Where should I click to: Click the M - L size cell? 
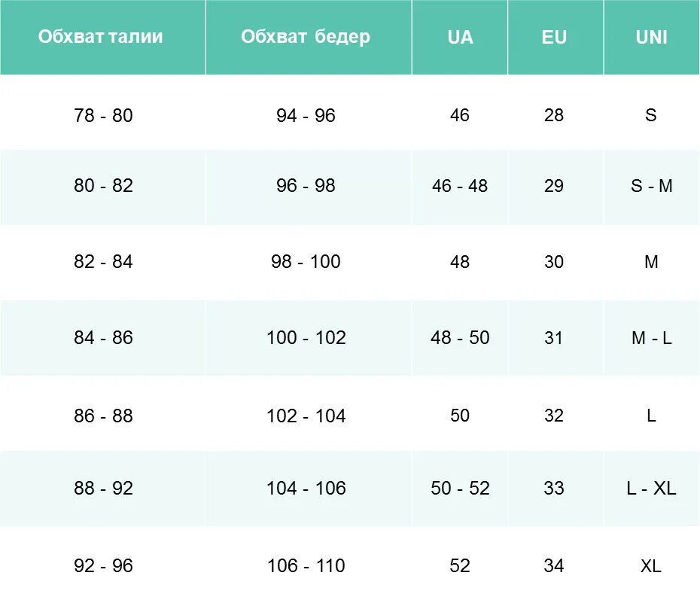click(651, 338)
